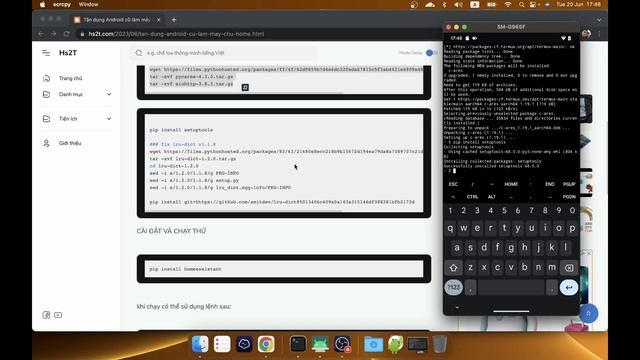Tap the END key in Termux
Image resolution: width=640 pixels, height=360 pixels.
(550, 184)
